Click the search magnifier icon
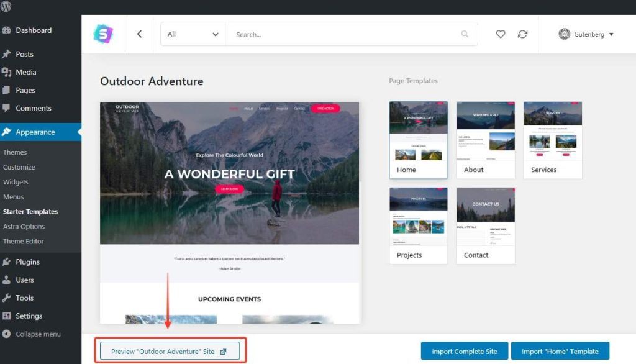This screenshot has width=636, height=364. click(465, 34)
